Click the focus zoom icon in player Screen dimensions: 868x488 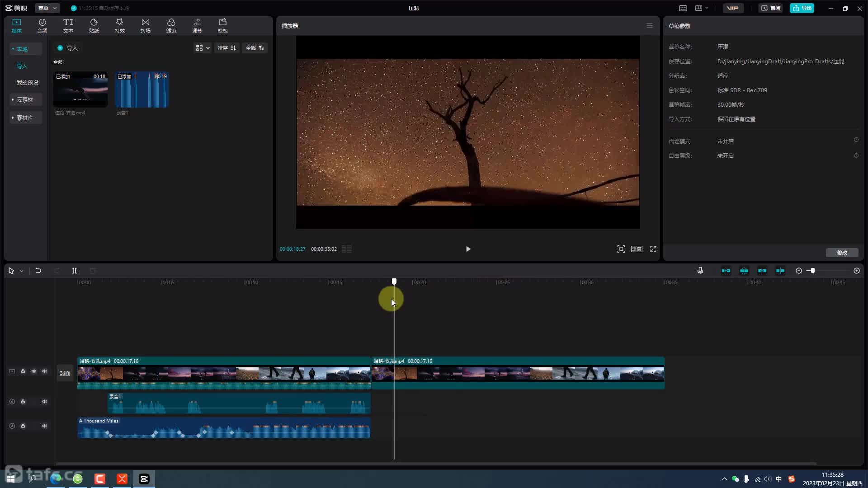coord(621,249)
